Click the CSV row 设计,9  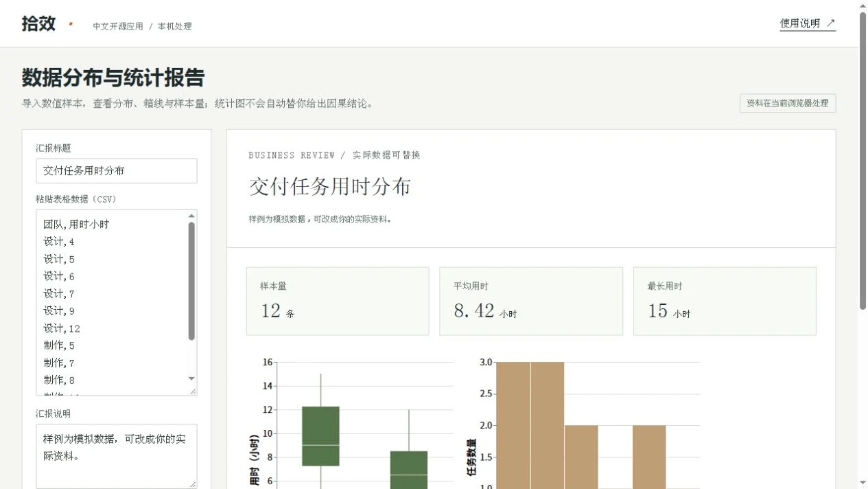(x=59, y=310)
